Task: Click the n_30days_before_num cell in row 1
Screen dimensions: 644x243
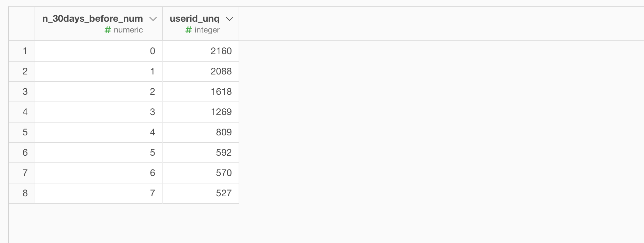Action: 99,51
